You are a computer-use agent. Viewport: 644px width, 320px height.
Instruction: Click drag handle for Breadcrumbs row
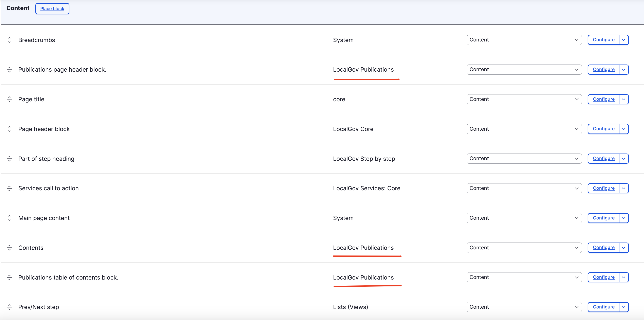[x=10, y=40]
